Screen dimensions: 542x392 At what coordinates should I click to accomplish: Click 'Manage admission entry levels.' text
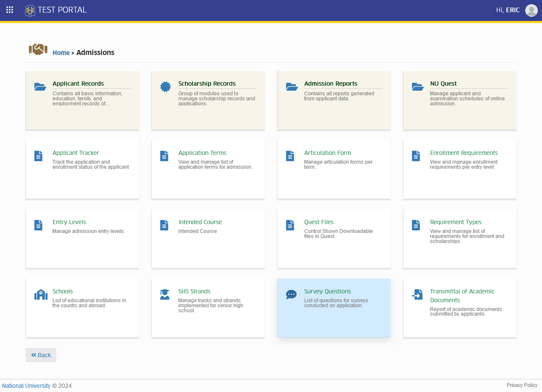(89, 231)
